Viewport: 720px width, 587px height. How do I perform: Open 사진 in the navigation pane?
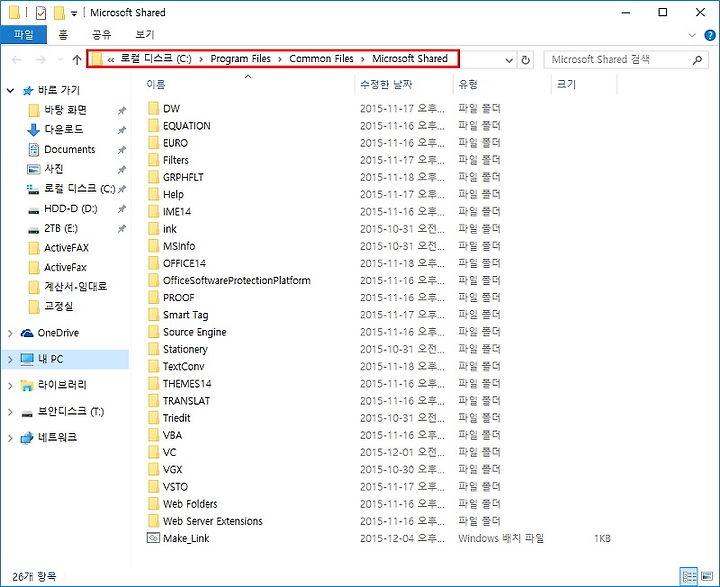click(x=53, y=169)
